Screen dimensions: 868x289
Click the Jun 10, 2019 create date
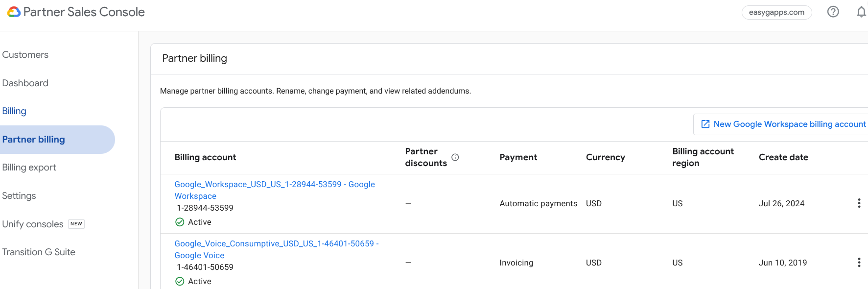pos(783,263)
